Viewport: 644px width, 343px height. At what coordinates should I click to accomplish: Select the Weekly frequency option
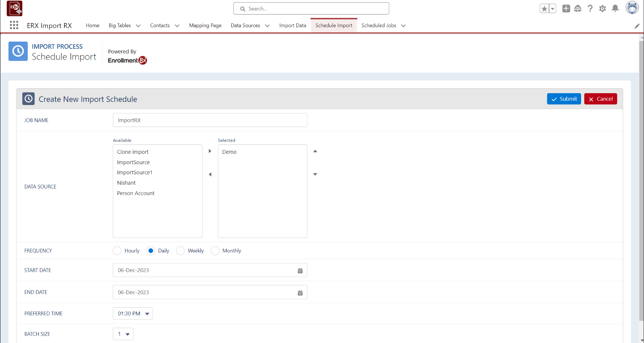click(181, 251)
